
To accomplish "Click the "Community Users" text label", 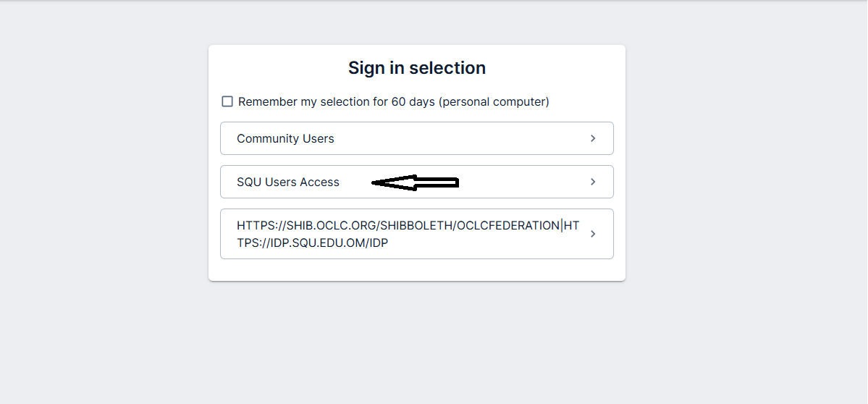I will coord(285,139).
